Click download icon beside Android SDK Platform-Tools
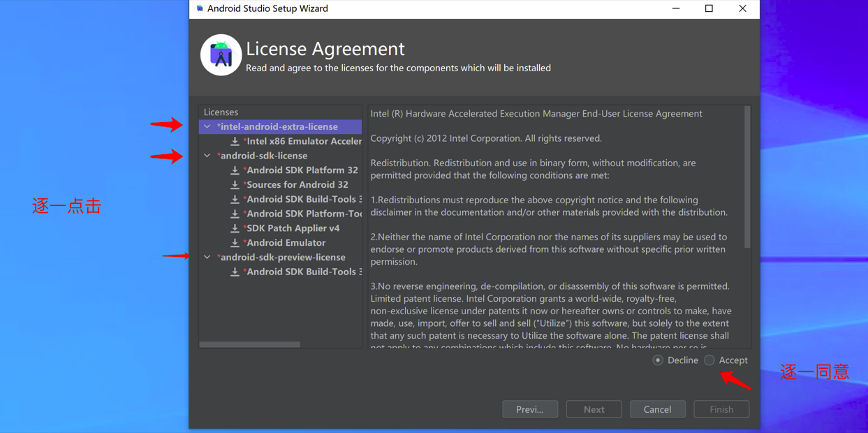This screenshot has height=433, width=868. click(235, 214)
